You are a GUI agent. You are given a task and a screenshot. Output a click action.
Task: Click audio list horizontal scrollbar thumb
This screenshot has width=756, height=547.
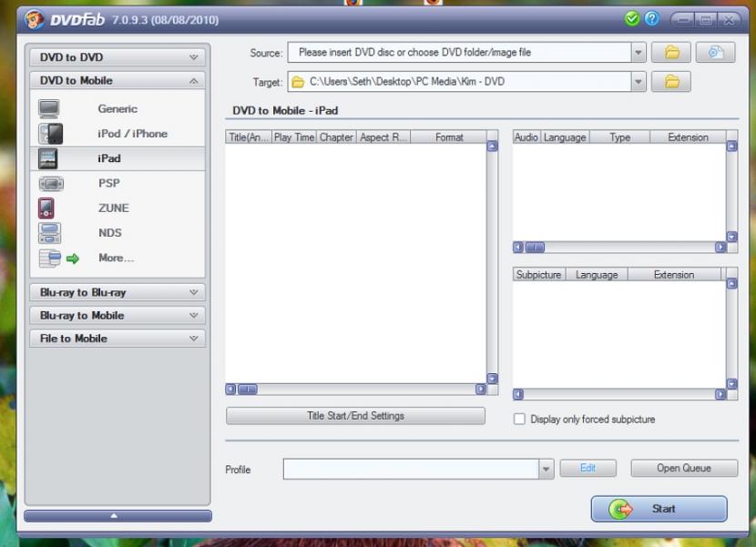535,248
